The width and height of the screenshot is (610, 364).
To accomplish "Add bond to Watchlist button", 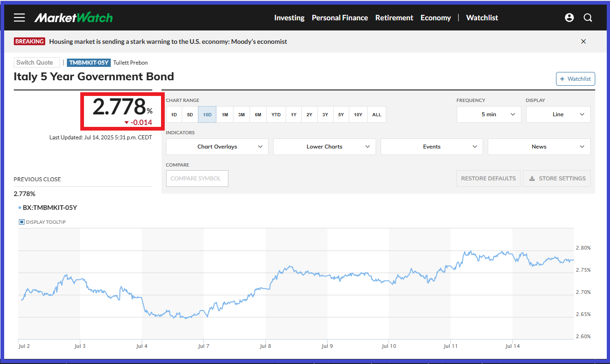I will [x=575, y=79].
